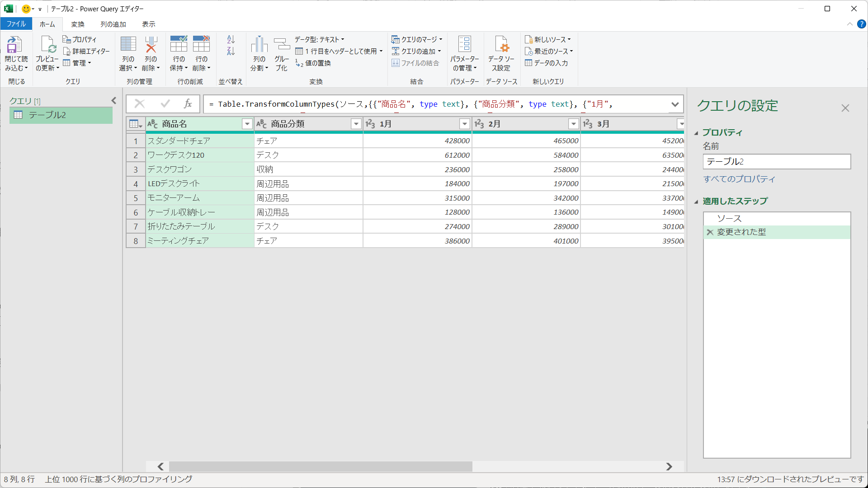Open the File (ファイル) tab

16,24
